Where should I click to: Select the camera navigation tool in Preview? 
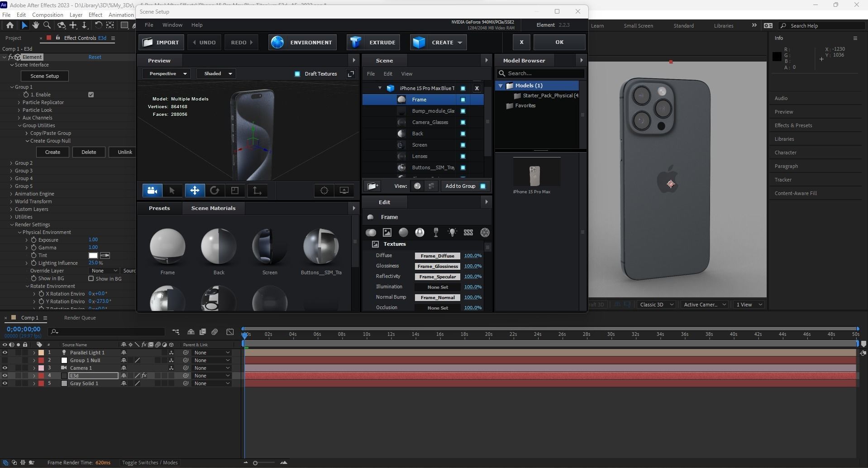point(153,191)
